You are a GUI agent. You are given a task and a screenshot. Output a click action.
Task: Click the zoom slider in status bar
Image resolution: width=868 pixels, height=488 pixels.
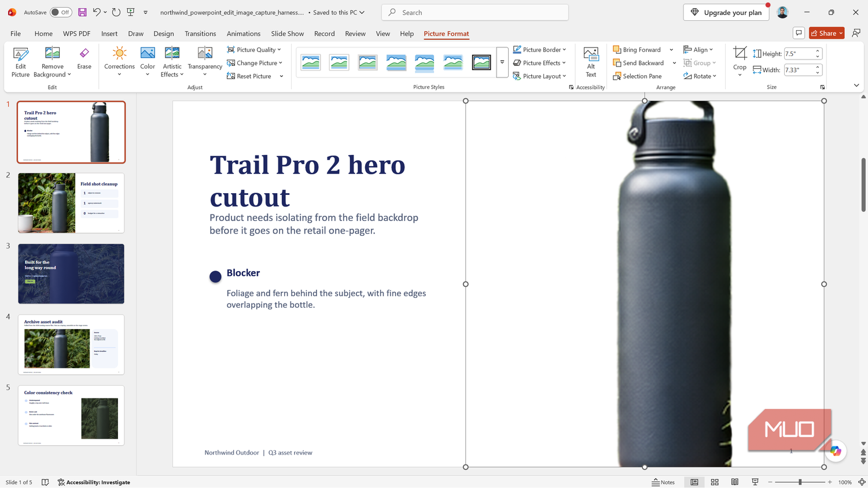(x=800, y=482)
